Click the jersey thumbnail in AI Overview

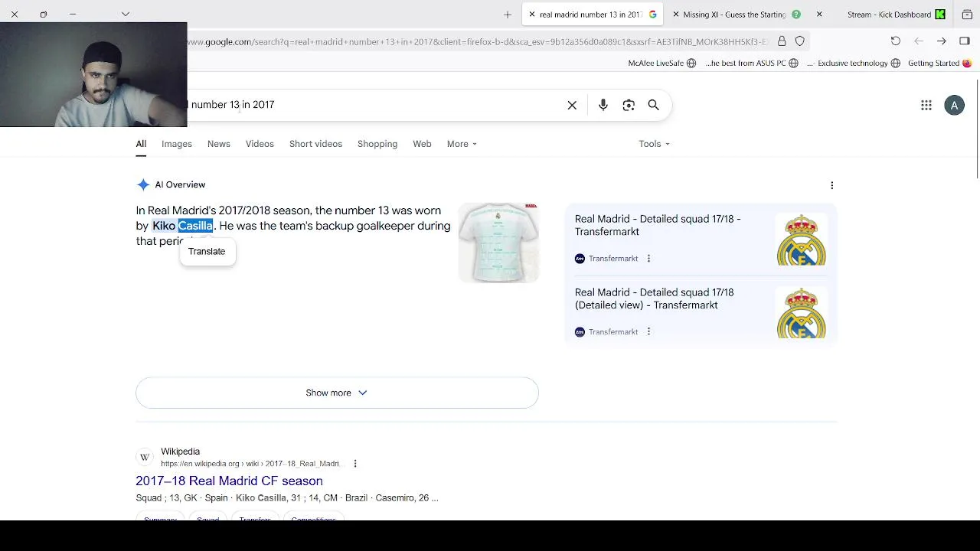pyautogui.click(x=498, y=243)
